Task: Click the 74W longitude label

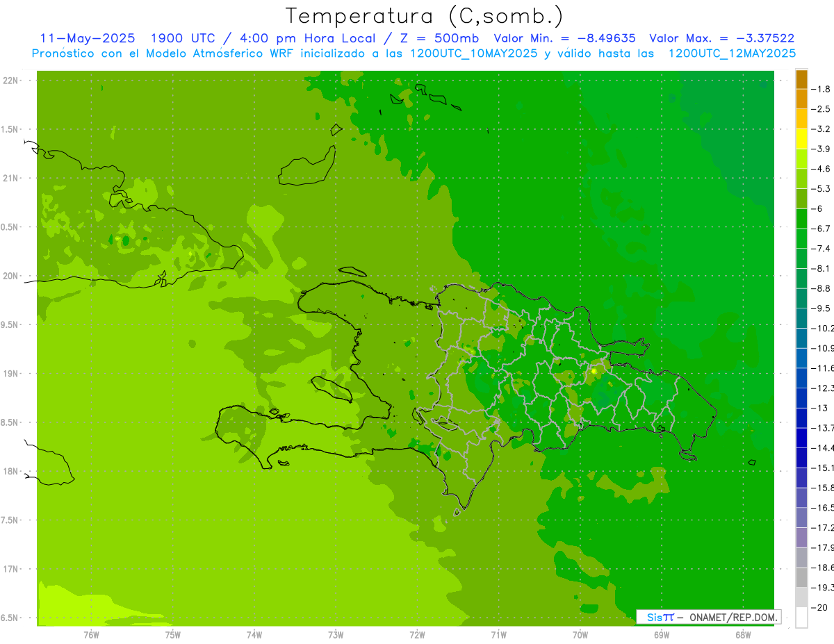Action: 254,634
